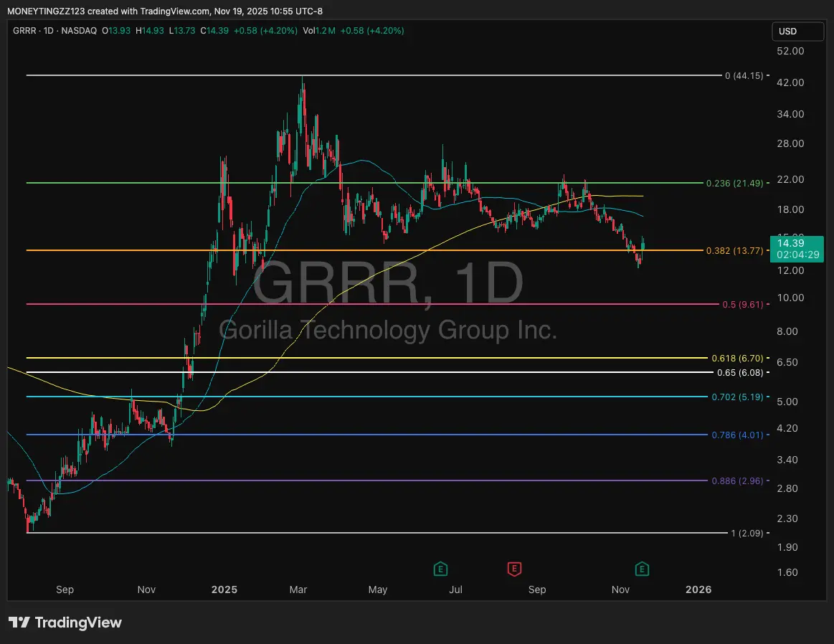Click the 2026 label on time axis
Image resolution: width=834 pixels, height=644 pixels.
pyautogui.click(x=698, y=589)
